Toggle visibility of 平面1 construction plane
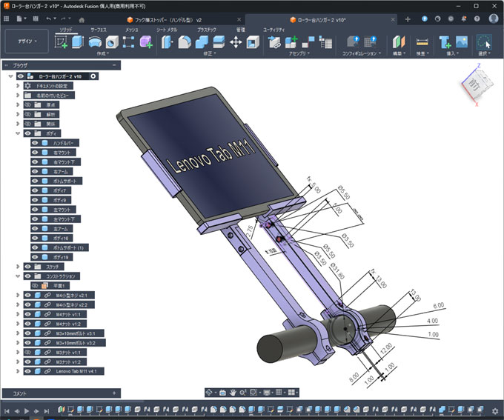This screenshot has height=420, width=504. (x=35, y=285)
